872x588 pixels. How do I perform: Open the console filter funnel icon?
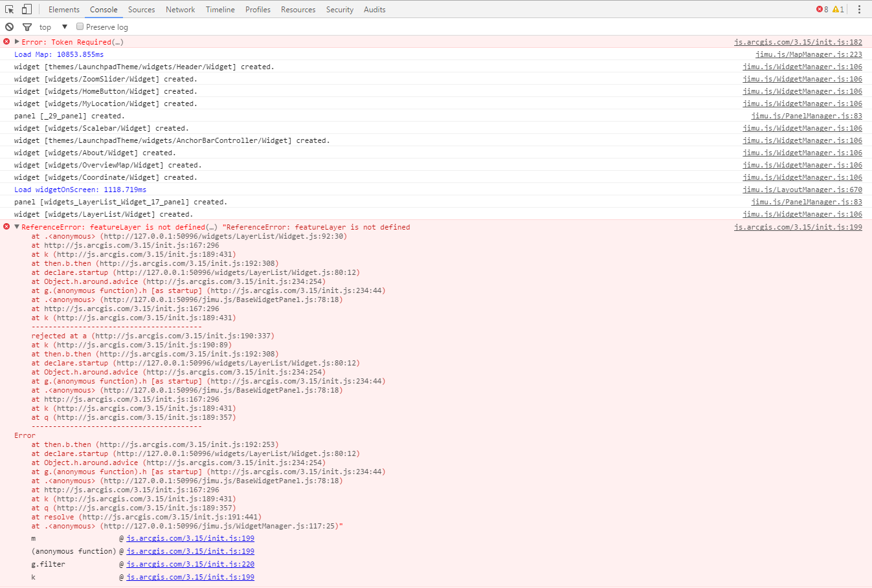27,27
